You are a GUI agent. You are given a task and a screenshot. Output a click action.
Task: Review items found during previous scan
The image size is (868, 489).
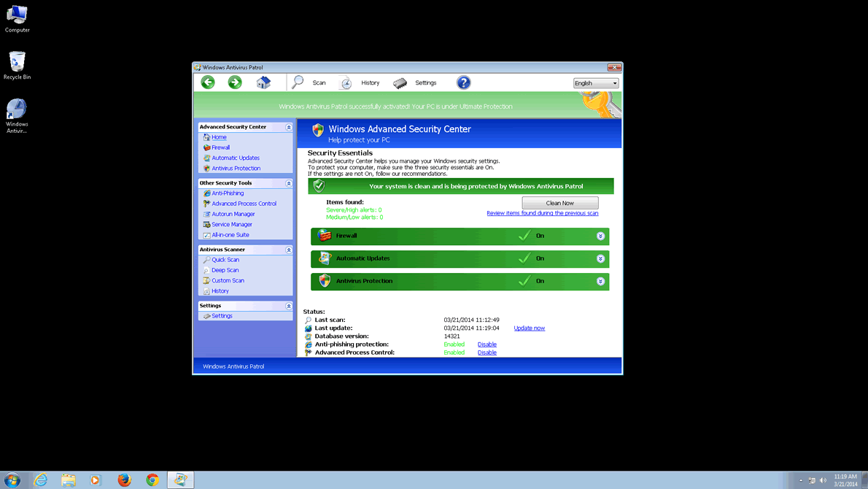tap(542, 213)
